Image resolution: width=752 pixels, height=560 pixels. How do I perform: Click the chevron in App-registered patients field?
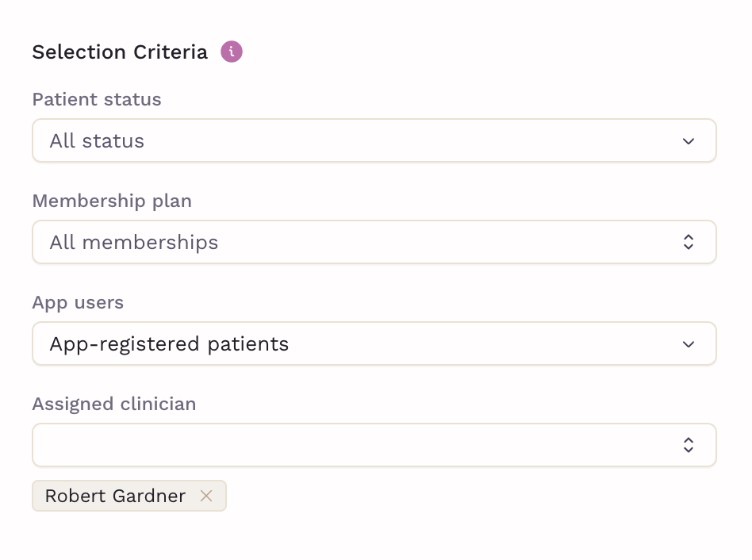click(x=689, y=344)
